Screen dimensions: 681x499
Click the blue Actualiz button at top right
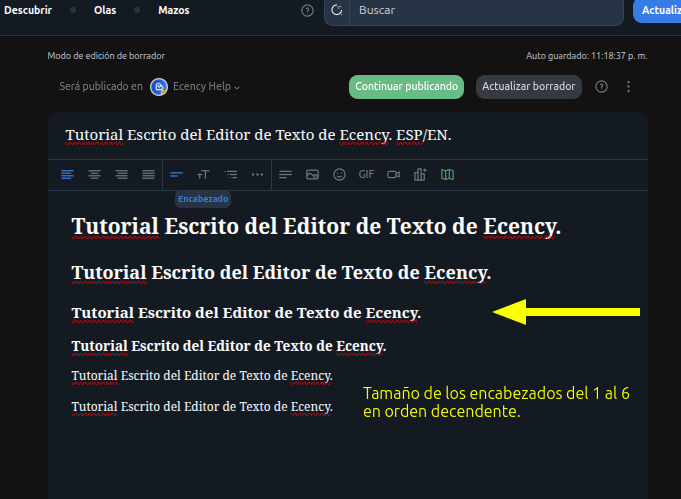coord(657,10)
